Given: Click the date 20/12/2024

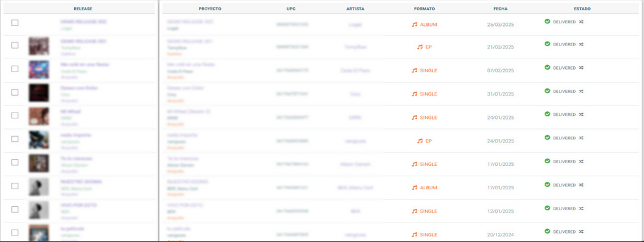Looking at the screenshot, I should point(500,235).
